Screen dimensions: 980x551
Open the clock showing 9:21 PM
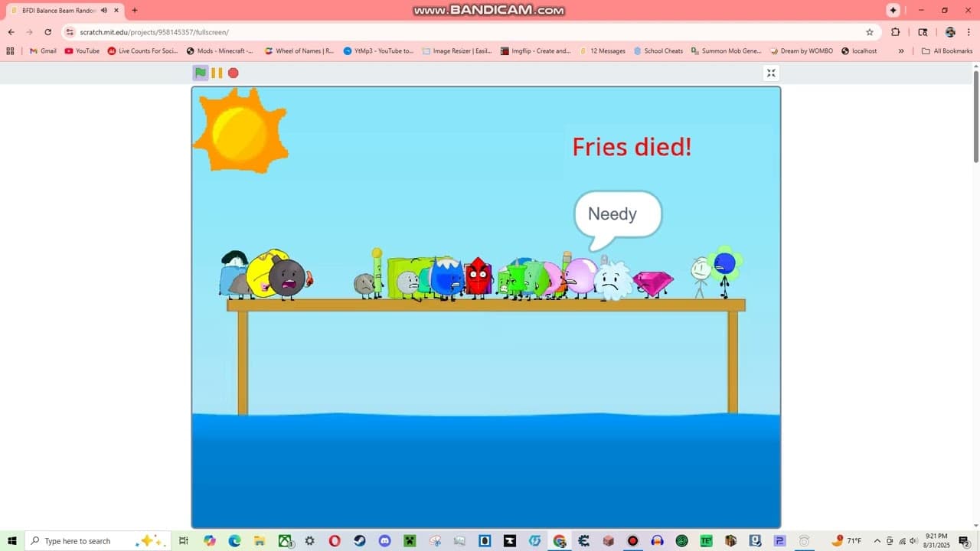(936, 541)
